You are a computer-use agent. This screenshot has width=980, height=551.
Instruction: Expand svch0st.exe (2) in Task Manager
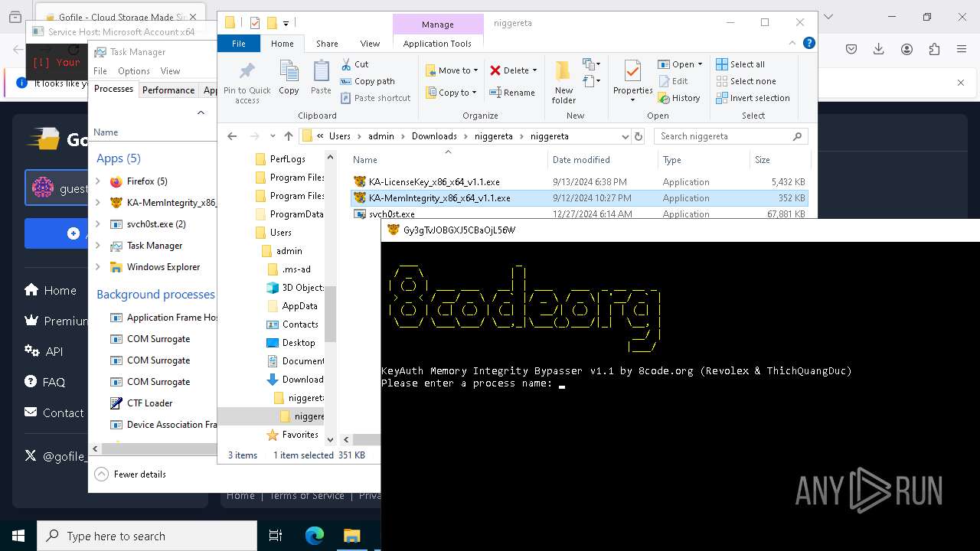coord(98,224)
